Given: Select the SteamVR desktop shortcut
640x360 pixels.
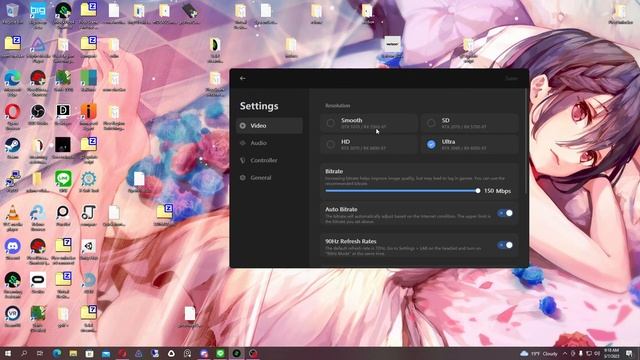Looking at the screenshot, I should coord(12,317).
